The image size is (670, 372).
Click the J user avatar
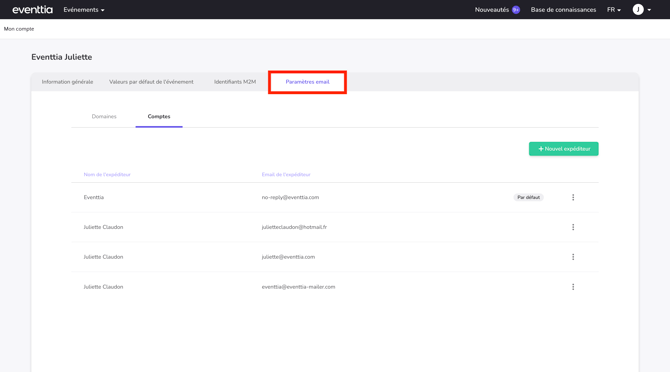(x=638, y=9)
